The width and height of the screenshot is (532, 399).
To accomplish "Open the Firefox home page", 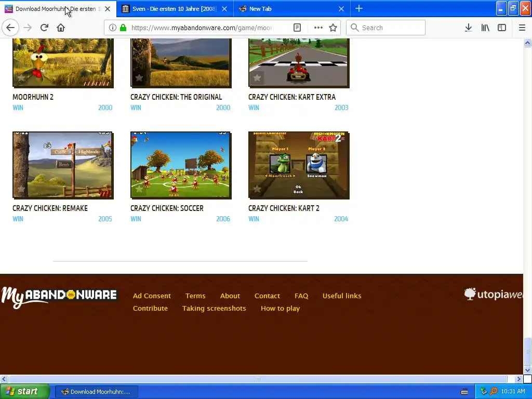I will click(x=61, y=28).
